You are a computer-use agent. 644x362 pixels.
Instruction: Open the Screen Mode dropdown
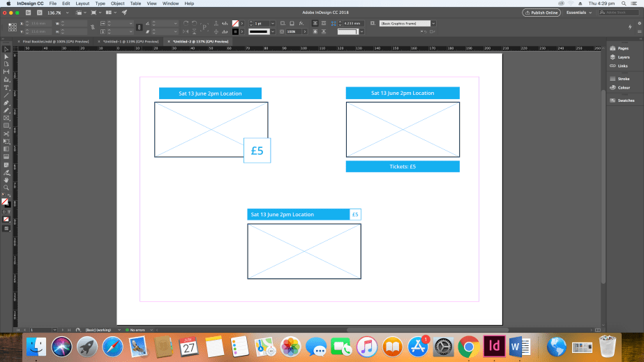(96, 13)
